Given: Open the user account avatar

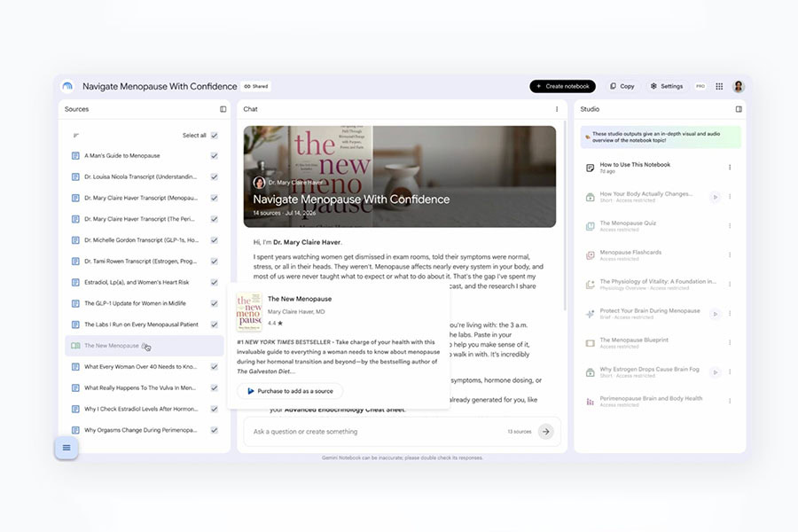Looking at the screenshot, I should pyautogui.click(x=739, y=87).
